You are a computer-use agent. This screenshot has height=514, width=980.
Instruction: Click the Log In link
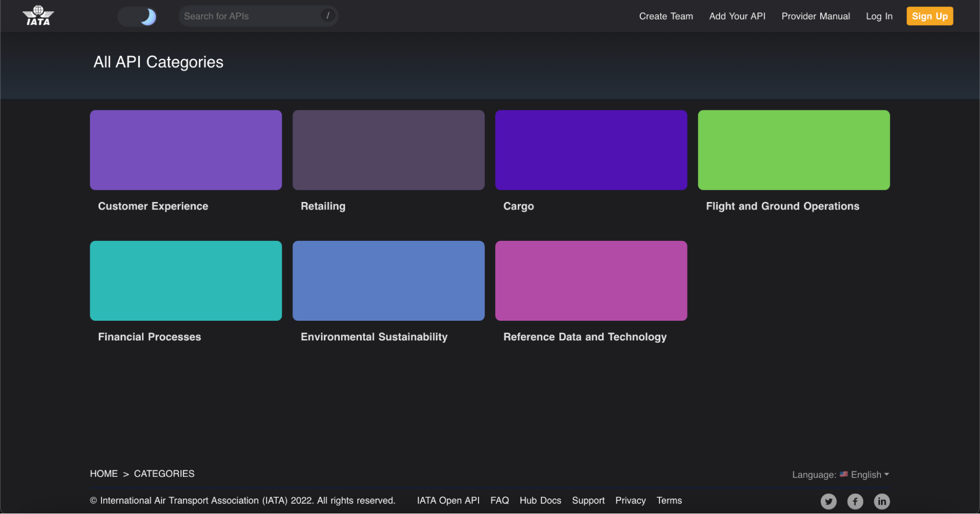pos(879,16)
